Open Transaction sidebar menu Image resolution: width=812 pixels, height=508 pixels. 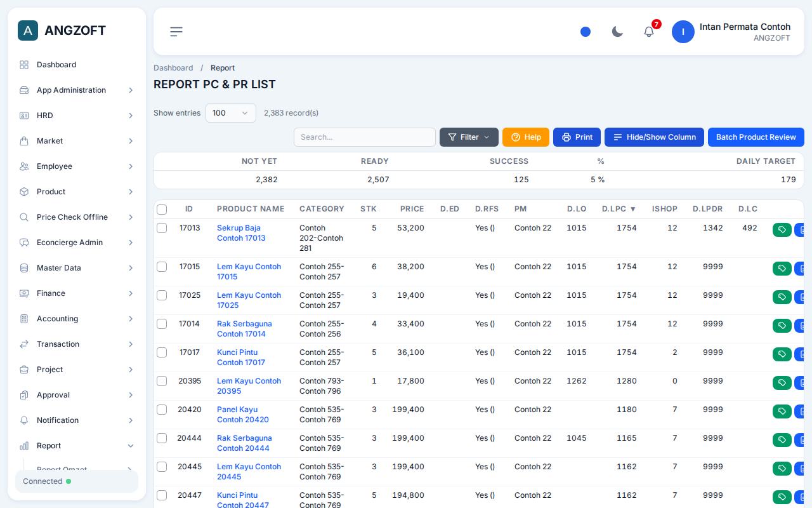click(77, 344)
